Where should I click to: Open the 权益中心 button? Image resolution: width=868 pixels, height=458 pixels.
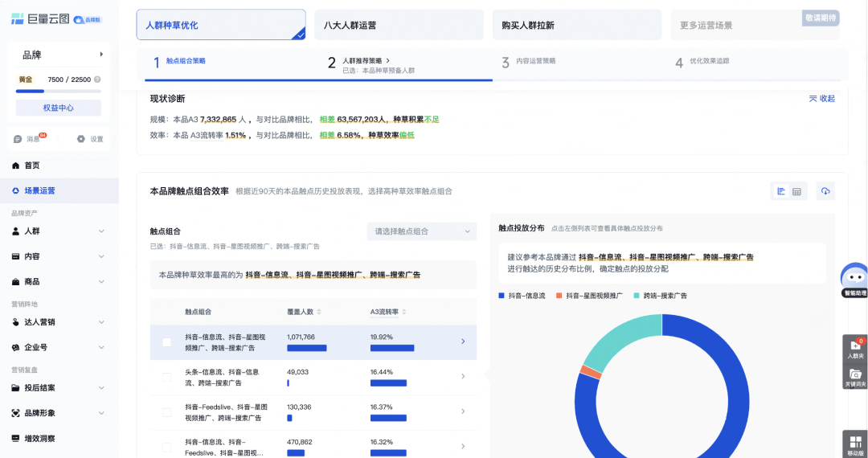(x=58, y=108)
